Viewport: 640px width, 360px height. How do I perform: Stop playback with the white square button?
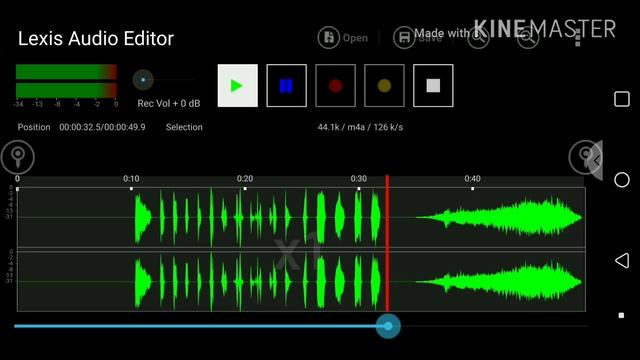(433, 86)
